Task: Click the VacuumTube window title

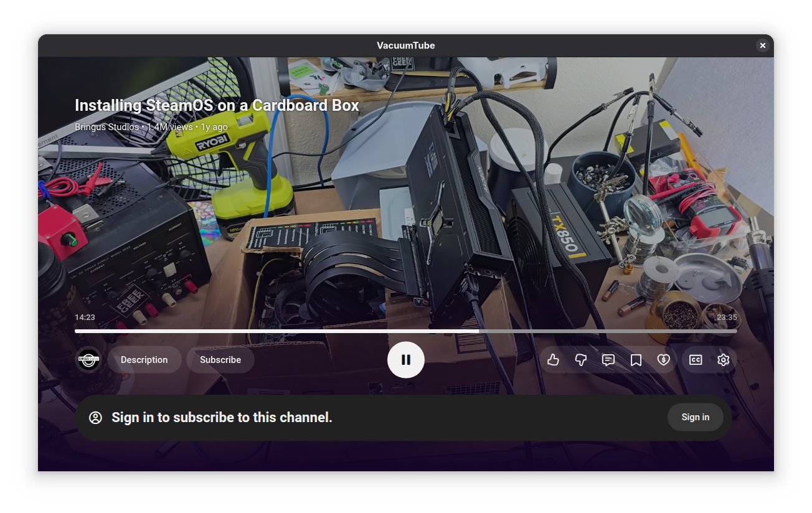Action: tap(406, 45)
